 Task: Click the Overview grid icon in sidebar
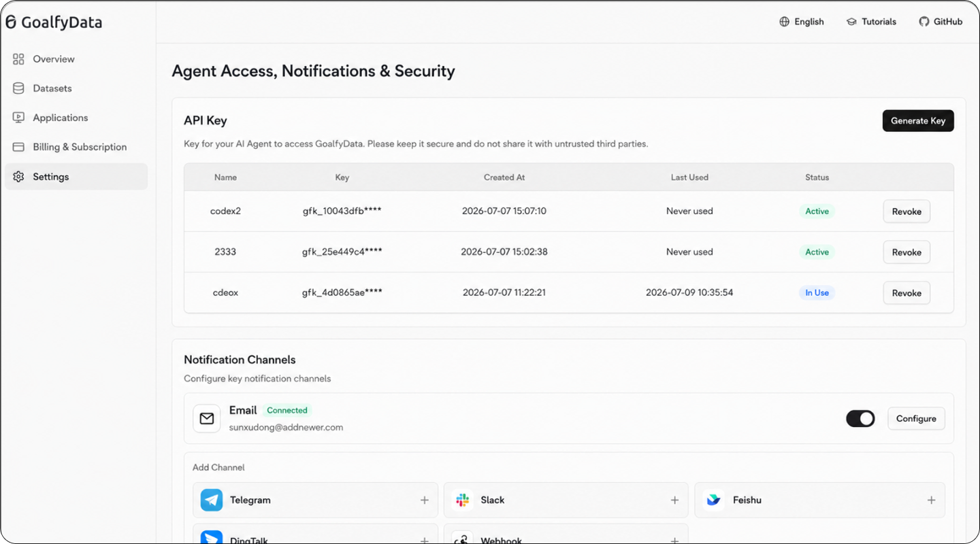[18, 59]
